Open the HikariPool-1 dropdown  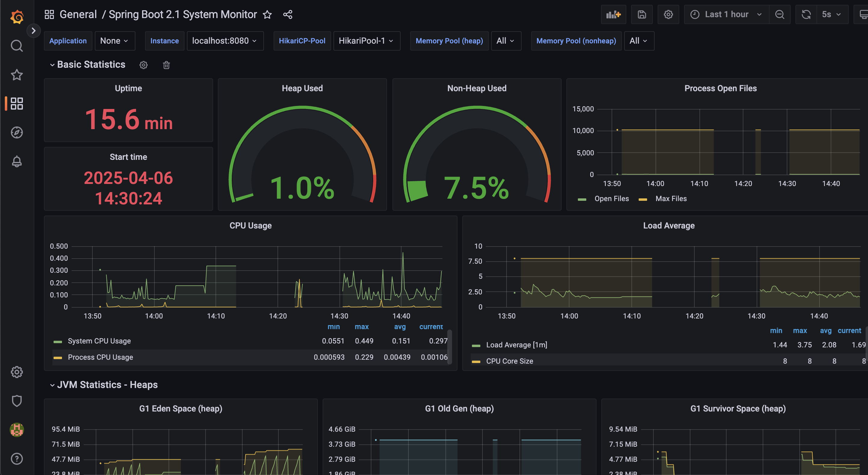pyautogui.click(x=366, y=41)
